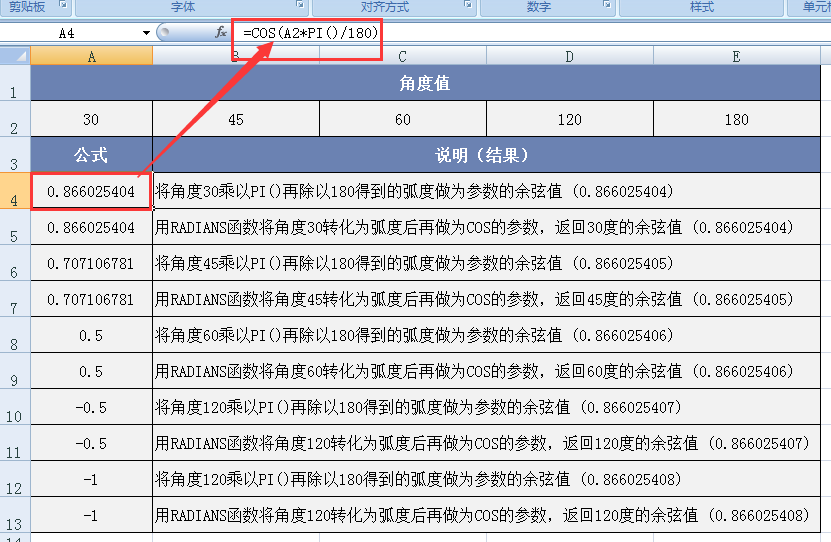Click the Select All corner triangle
Image resolution: width=831 pixels, height=542 pixels.
tap(15, 56)
